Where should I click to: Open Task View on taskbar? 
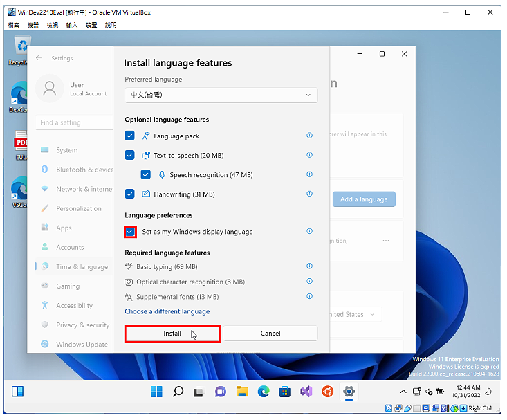point(199,392)
